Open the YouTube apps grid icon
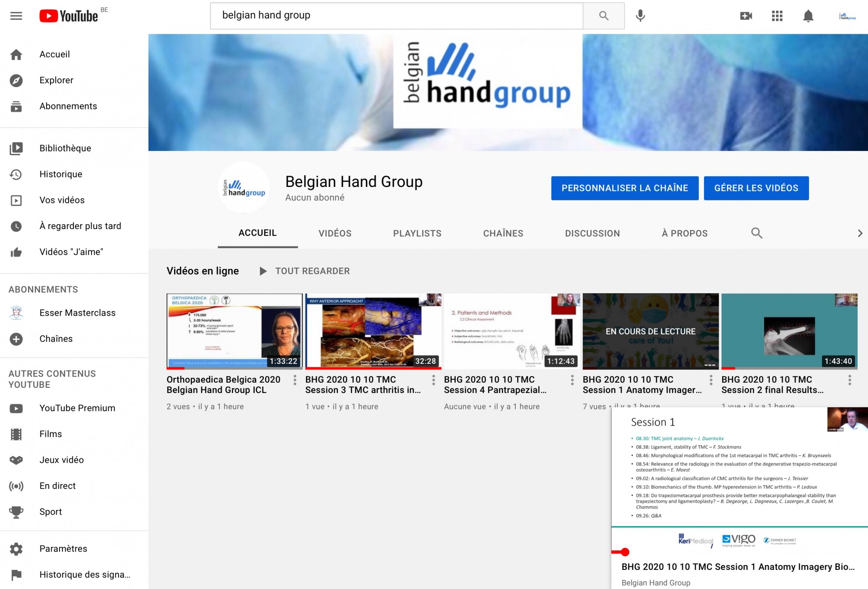The width and height of the screenshot is (868, 589). point(777,16)
